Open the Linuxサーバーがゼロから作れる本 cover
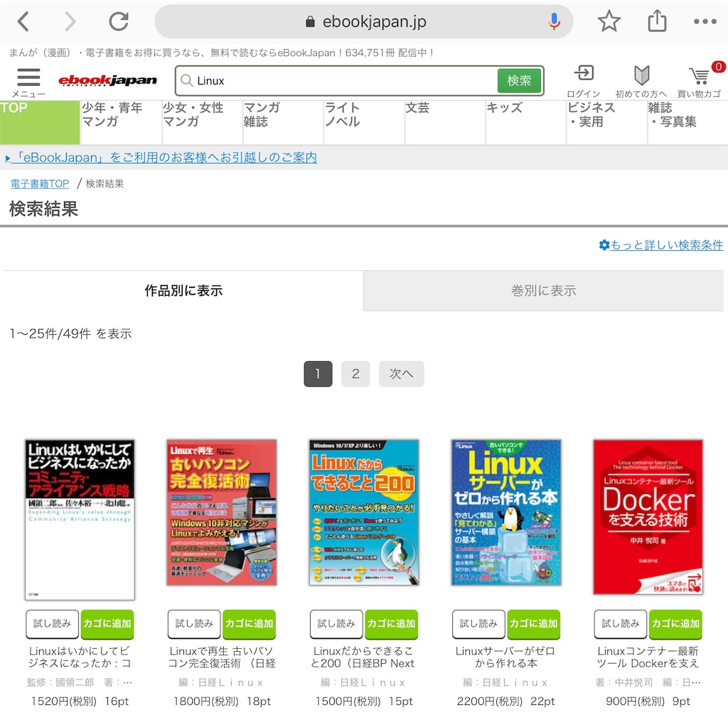The image size is (728, 720). point(506,512)
